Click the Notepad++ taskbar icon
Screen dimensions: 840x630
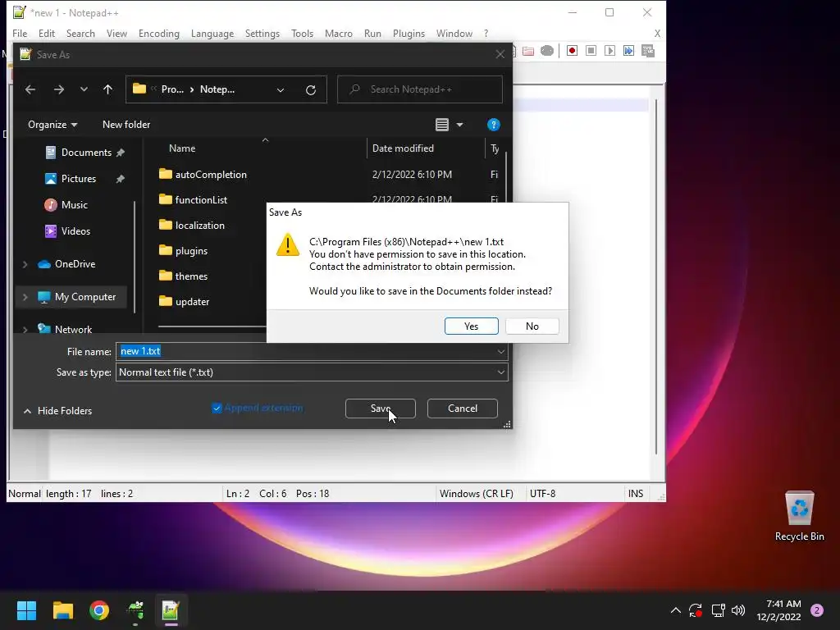pyautogui.click(x=171, y=610)
